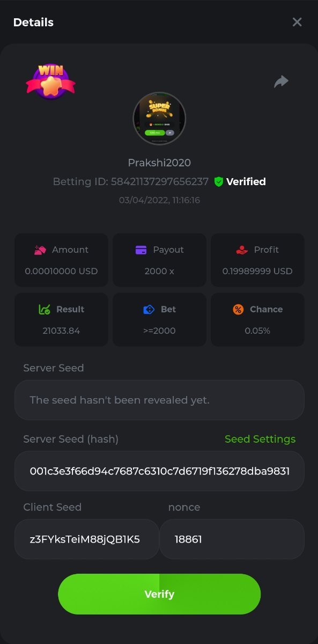
Task: Click the Server Seed field
Action: (x=159, y=400)
